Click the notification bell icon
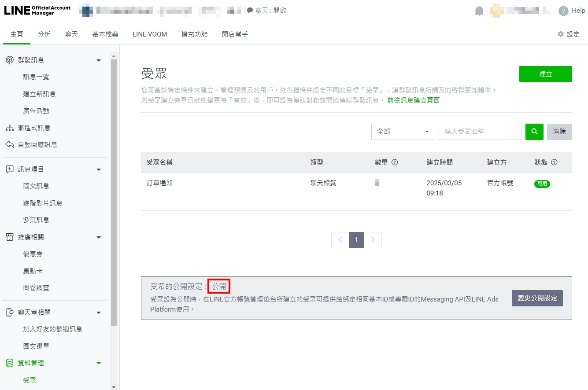 click(479, 11)
